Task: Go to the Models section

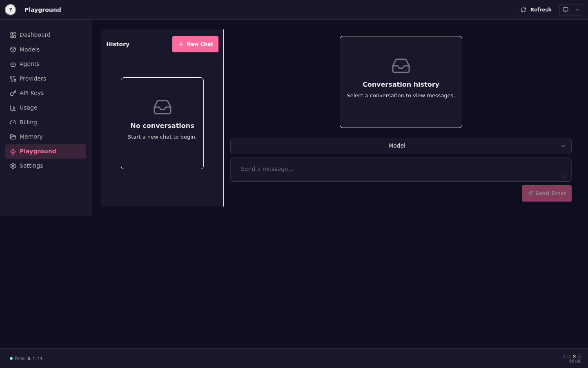Action: (45, 49)
